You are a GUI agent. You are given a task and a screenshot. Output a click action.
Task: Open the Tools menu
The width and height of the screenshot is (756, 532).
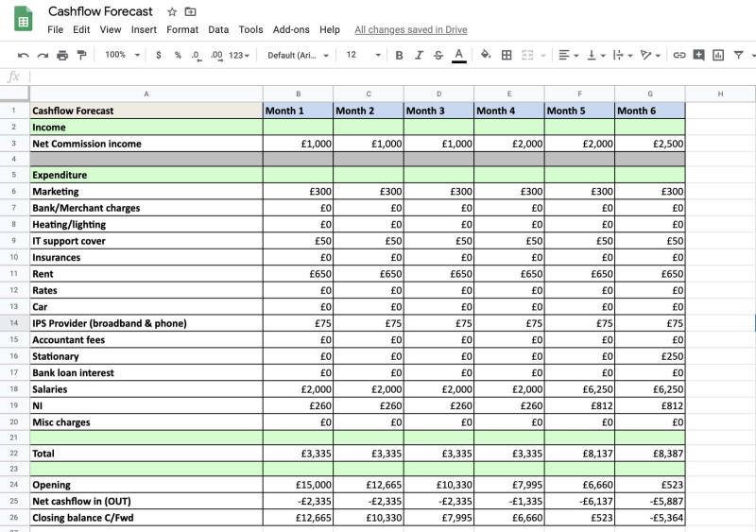(250, 30)
